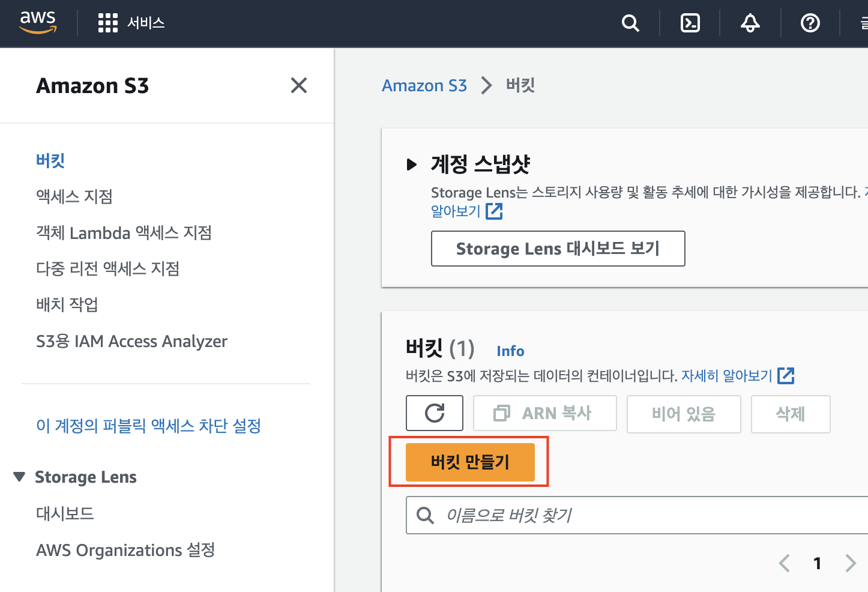
Task: Open 이 계정의 퍼블릭 액세스 차단 설정
Action: 149,426
